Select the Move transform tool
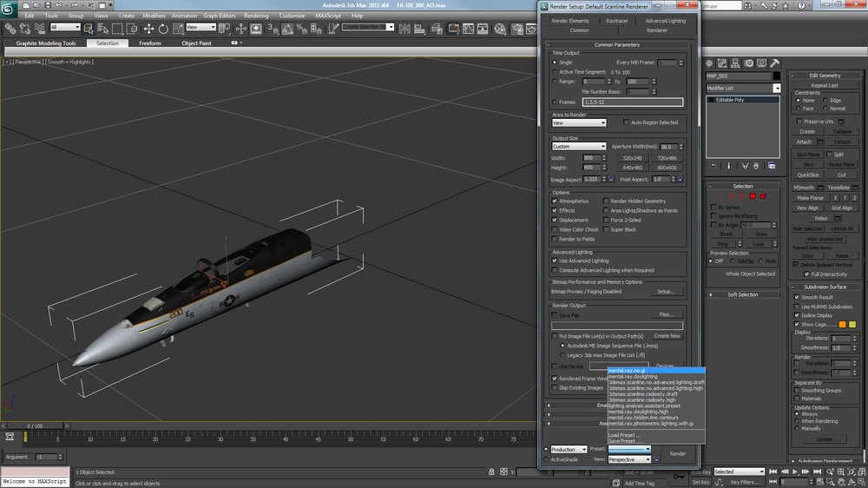The height and width of the screenshot is (488, 868). pos(148,28)
